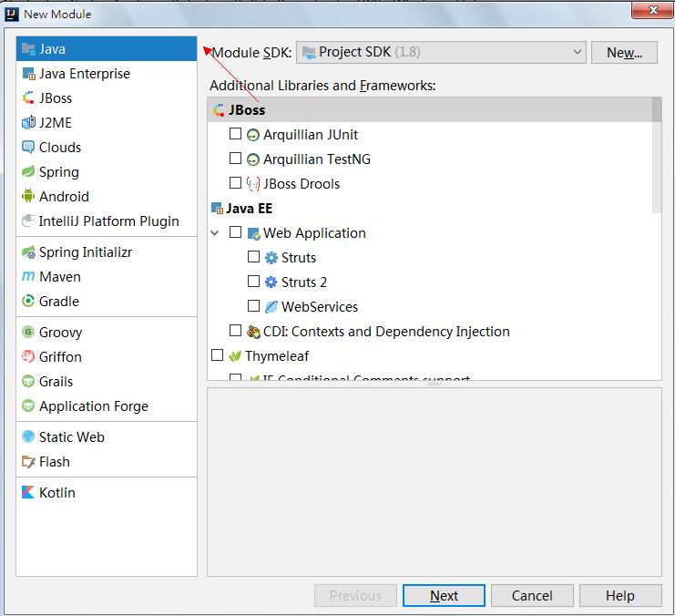Click the Griffon red icon
The height and width of the screenshot is (616, 675).
point(28,356)
